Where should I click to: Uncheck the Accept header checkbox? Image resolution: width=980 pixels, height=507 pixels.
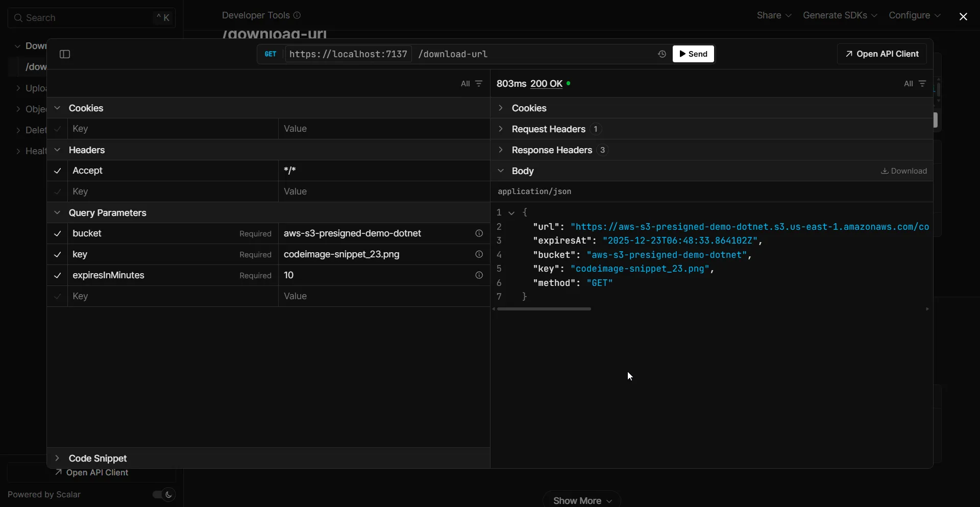(58, 171)
